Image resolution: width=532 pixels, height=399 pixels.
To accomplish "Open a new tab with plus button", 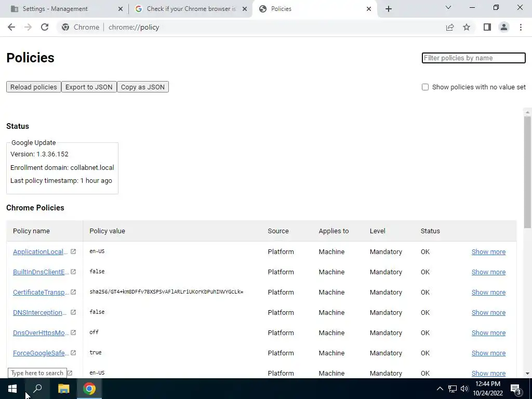I will [389, 9].
